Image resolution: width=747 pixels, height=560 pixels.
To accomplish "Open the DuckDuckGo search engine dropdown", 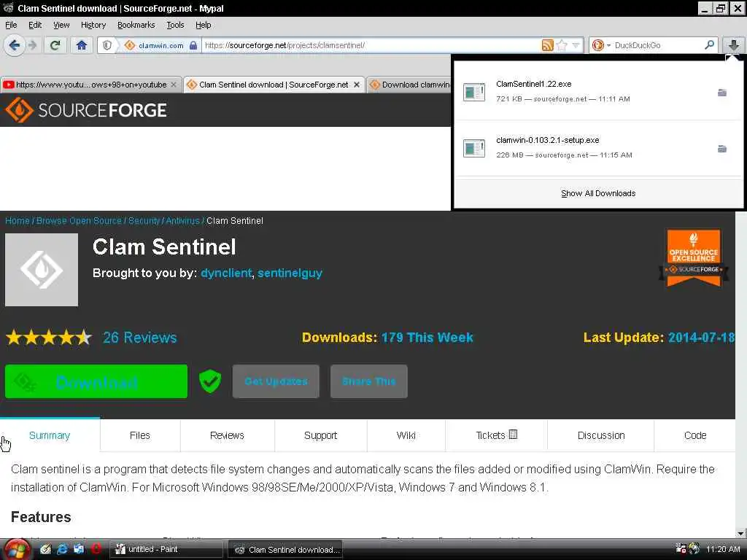I will 600,45.
